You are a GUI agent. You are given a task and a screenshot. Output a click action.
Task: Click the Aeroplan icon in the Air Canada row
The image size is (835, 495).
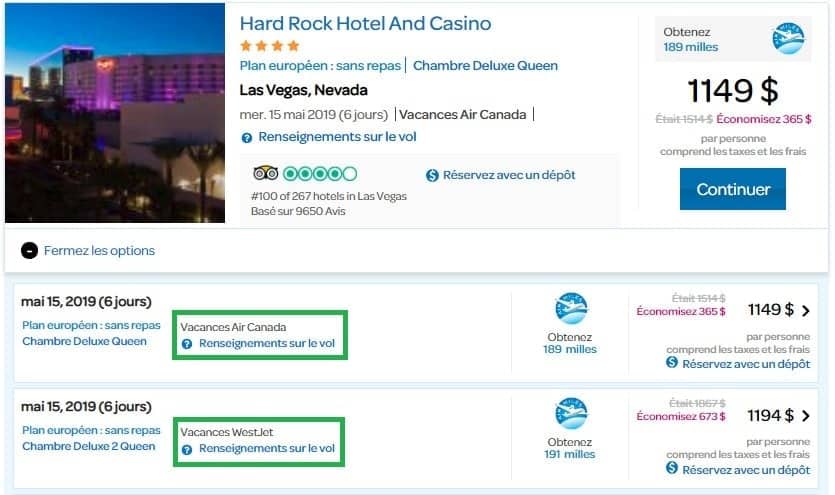571,308
